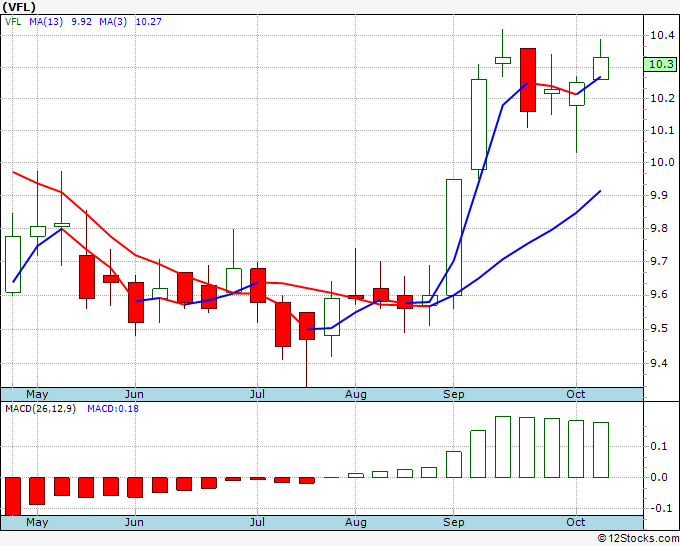Select Jul on the MACD panel date axis
680x546 pixels.
tap(257, 522)
